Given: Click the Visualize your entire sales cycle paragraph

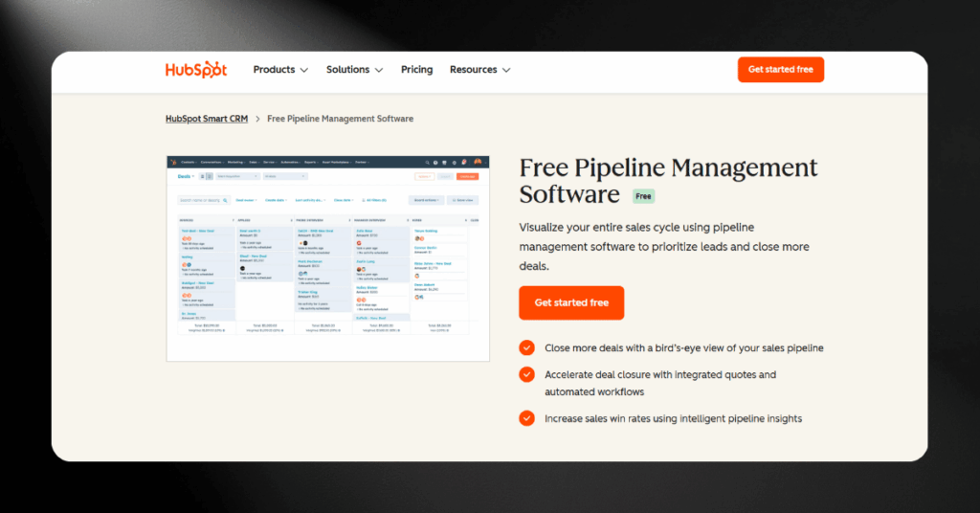Looking at the screenshot, I should 664,247.
